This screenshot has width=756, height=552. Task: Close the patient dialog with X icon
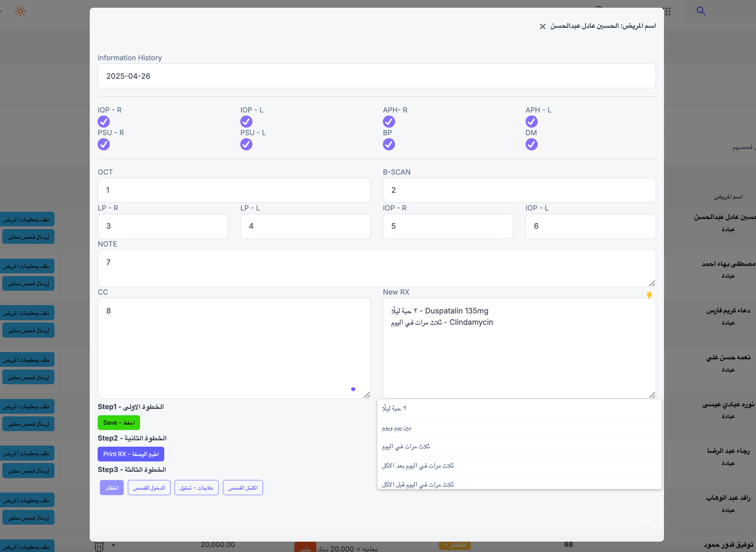point(542,26)
